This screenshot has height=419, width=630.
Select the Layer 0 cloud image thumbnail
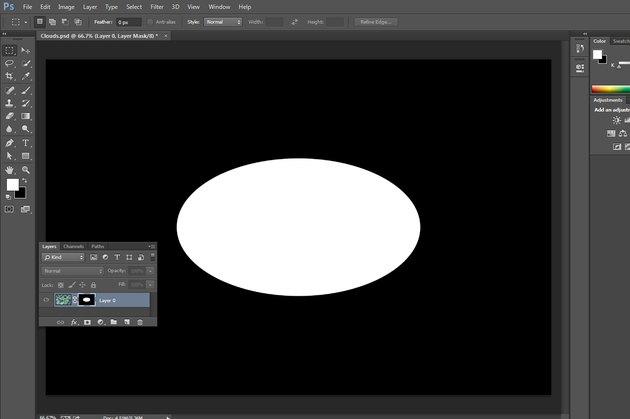(x=63, y=300)
